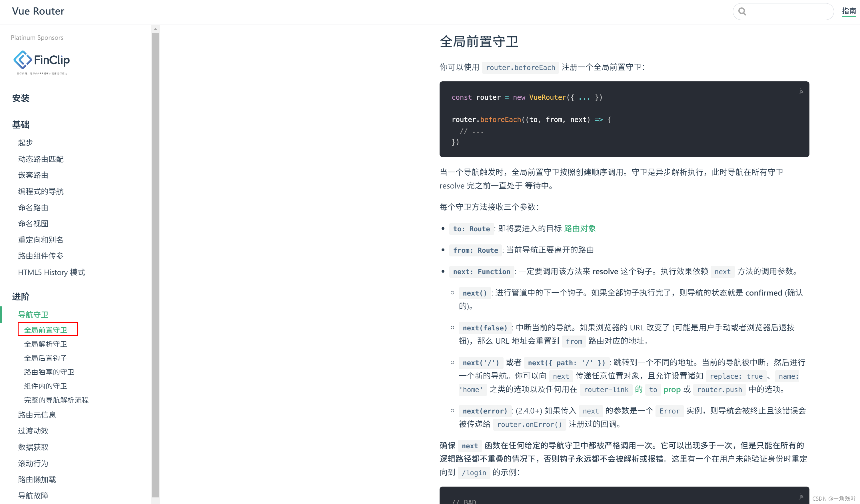
Task: Select 命名视图 from the sidebar
Action: 33,224
